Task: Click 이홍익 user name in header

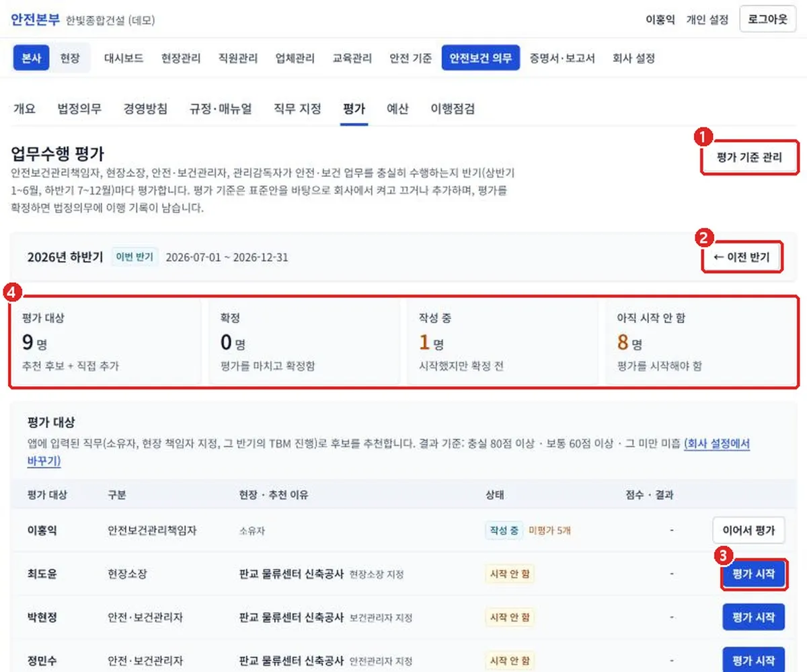Action: 660,20
